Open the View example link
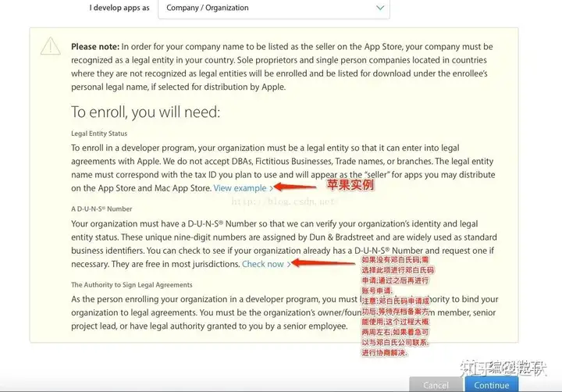This screenshot has width=562, height=392. [244, 188]
